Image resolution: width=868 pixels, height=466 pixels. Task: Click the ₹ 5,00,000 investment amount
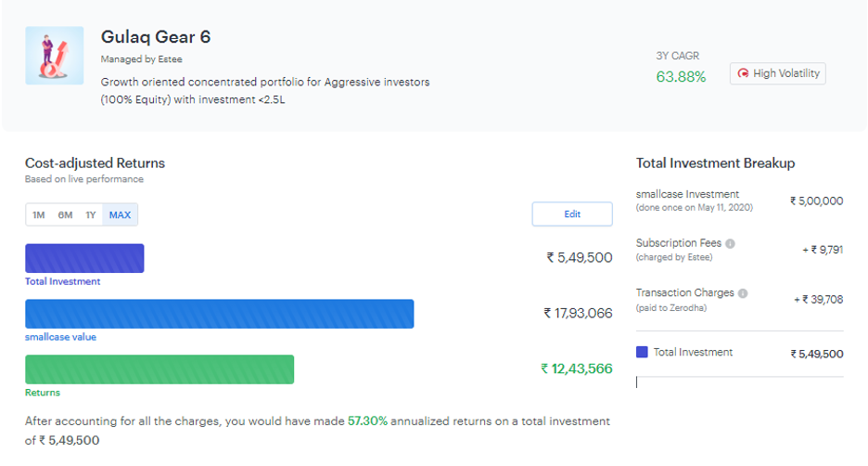coord(816,201)
